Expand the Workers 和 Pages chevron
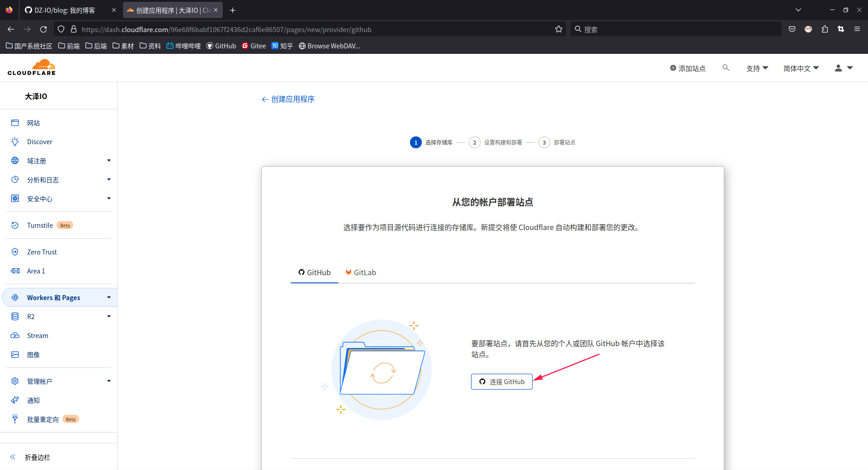This screenshot has height=470, width=868. coord(108,297)
